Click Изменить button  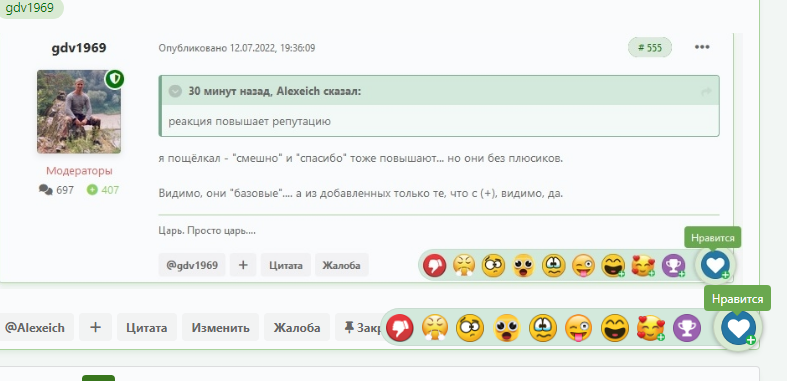(x=220, y=328)
